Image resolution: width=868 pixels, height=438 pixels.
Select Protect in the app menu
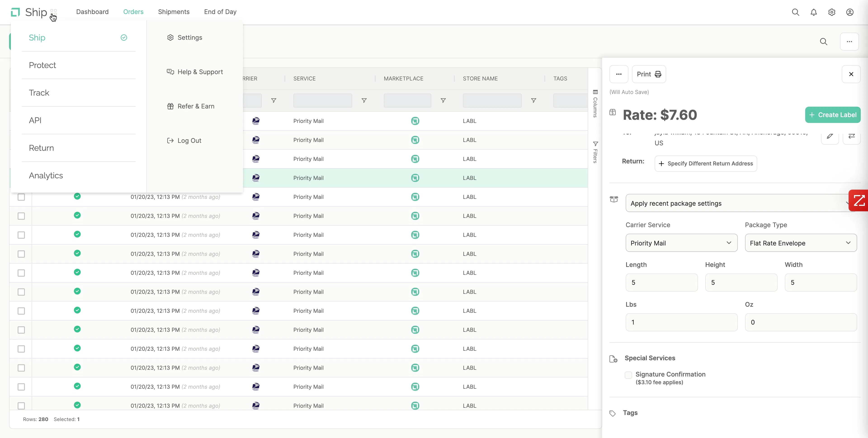pyautogui.click(x=42, y=65)
